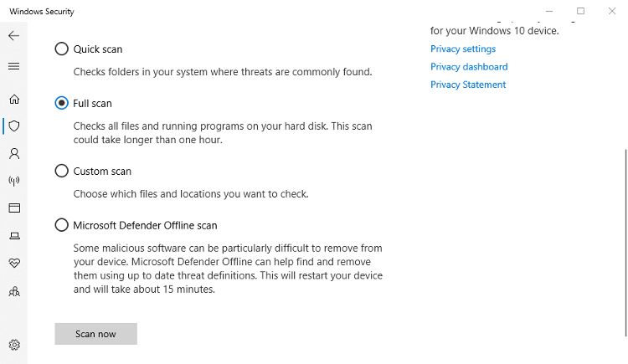The image size is (628, 364).
Task: Choose the Custom scan option
Action: (x=62, y=171)
